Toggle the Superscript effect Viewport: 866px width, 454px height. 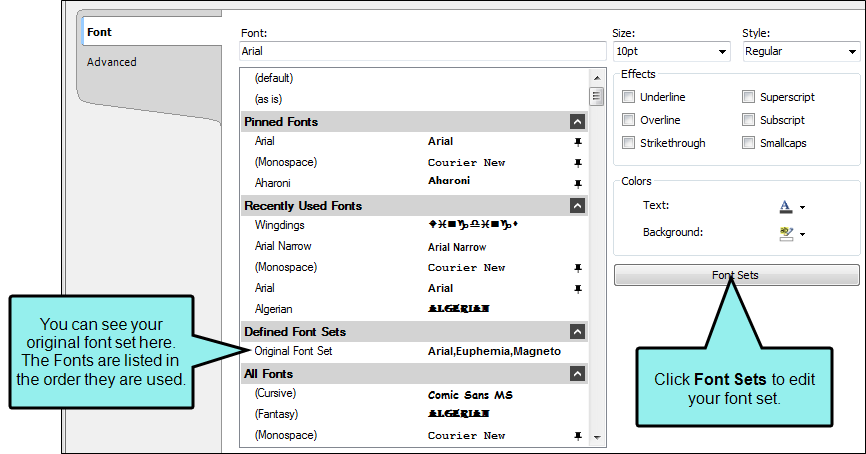(748, 97)
